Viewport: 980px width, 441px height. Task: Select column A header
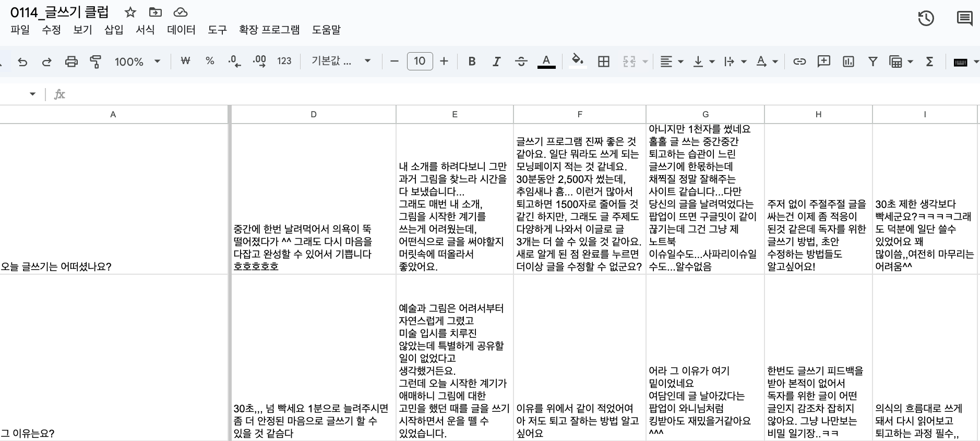pyautogui.click(x=113, y=115)
